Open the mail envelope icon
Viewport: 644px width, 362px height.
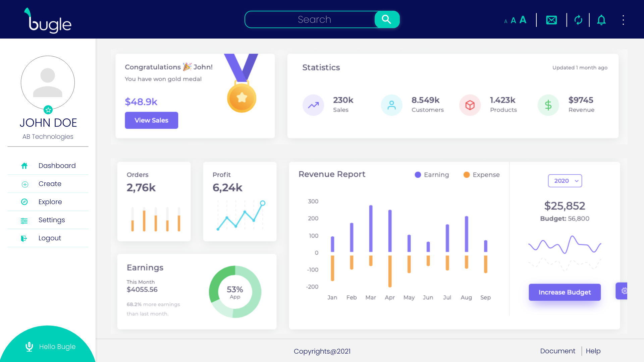(551, 20)
